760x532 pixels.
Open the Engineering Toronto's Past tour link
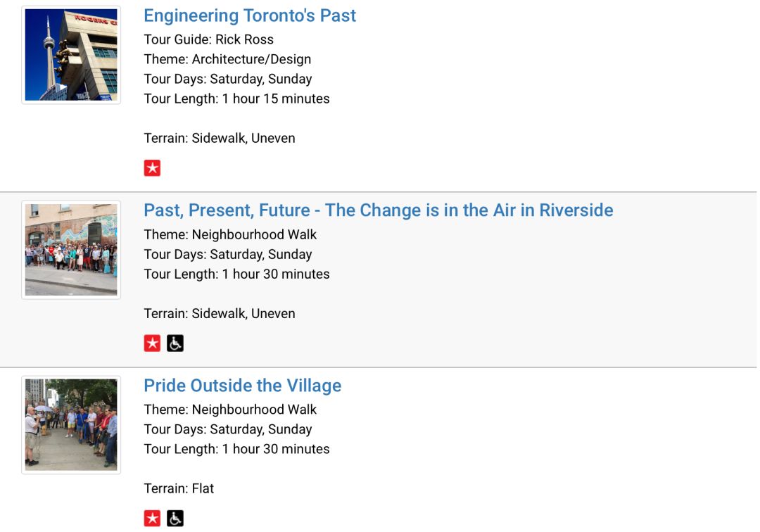[250, 15]
